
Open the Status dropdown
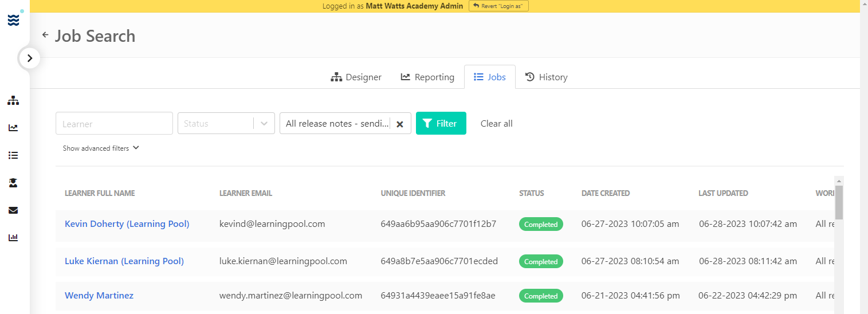pos(226,123)
